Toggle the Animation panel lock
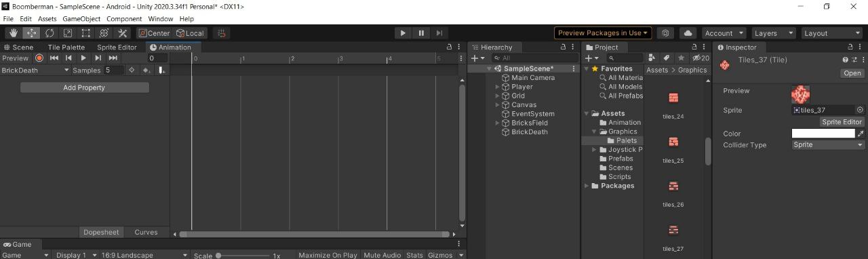Image resolution: width=868 pixels, height=259 pixels. [x=449, y=47]
